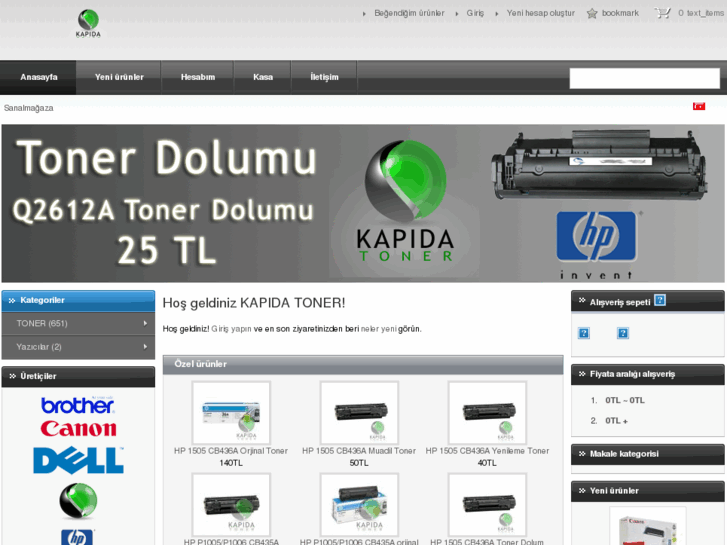
Task: Expand Yazıcılar (2) category arrow
Action: [145, 346]
